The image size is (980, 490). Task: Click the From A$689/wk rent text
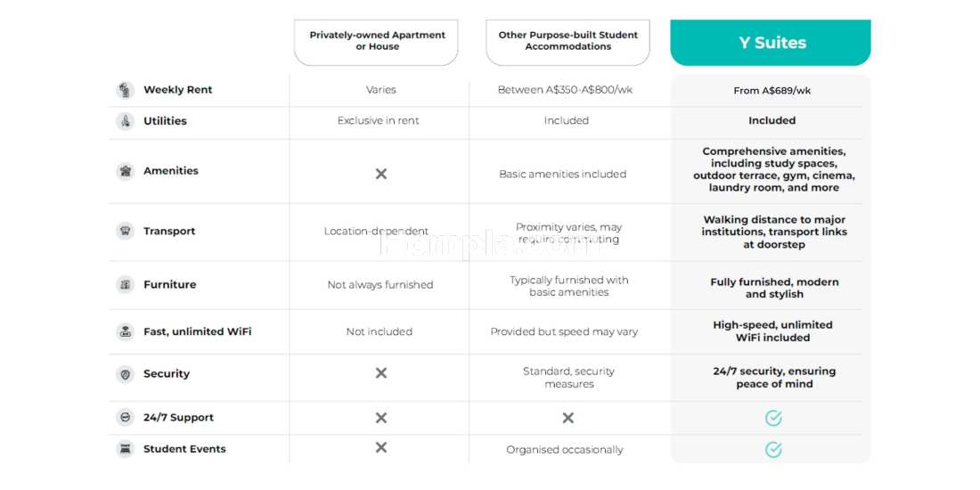(772, 91)
